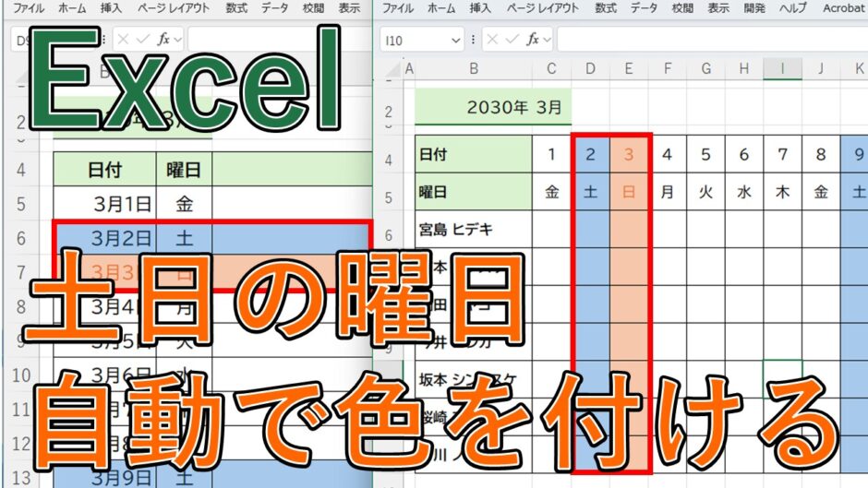Click the 日 weekday cell under date 3
The height and width of the screenshot is (488, 868).
click(629, 192)
